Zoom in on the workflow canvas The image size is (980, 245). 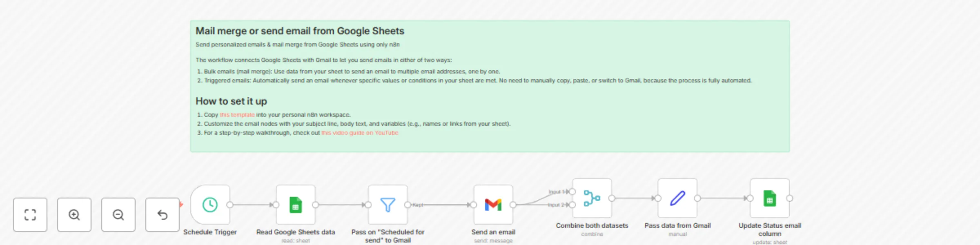point(74,214)
